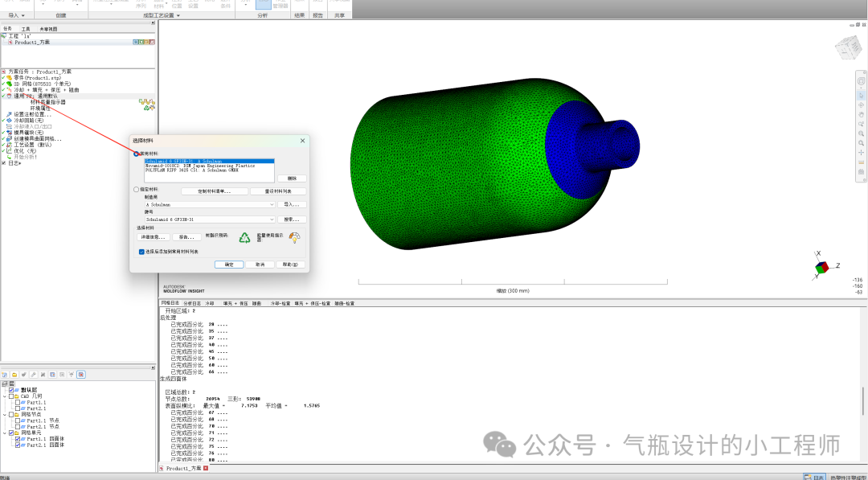Viewport: 868px width, 480px height.
Task: Select the 指定材料 radio button
Action: (x=136, y=189)
